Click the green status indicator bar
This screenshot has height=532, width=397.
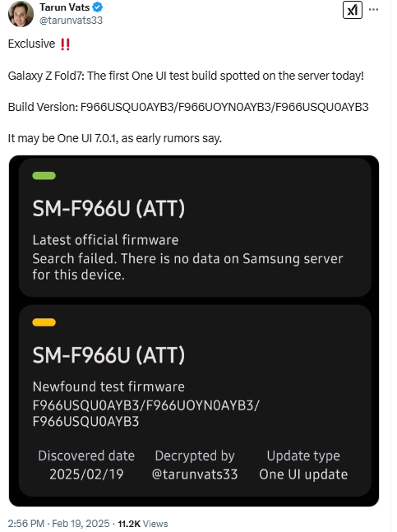pyautogui.click(x=44, y=176)
